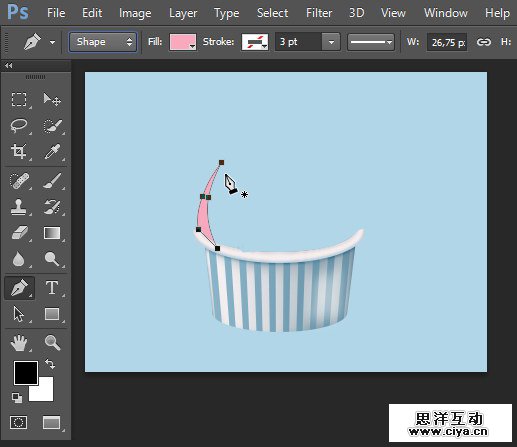The image size is (517, 447).
Task: Open the stroke width dropdown arrow
Action: [x=331, y=42]
